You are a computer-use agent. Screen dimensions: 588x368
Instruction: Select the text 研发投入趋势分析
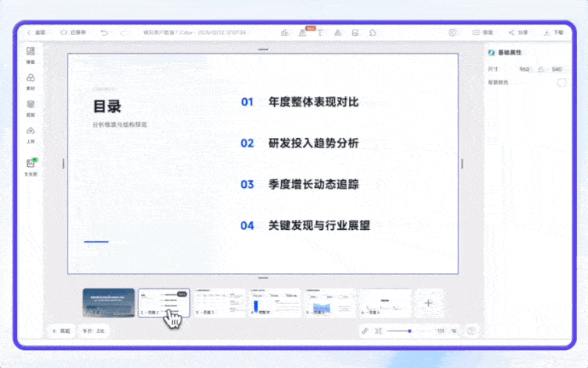tap(314, 143)
